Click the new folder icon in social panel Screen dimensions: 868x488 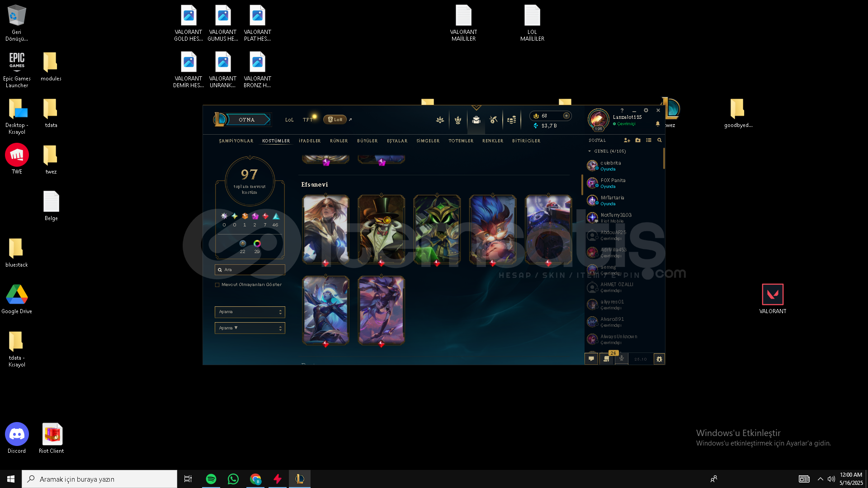[x=638, y=141]
